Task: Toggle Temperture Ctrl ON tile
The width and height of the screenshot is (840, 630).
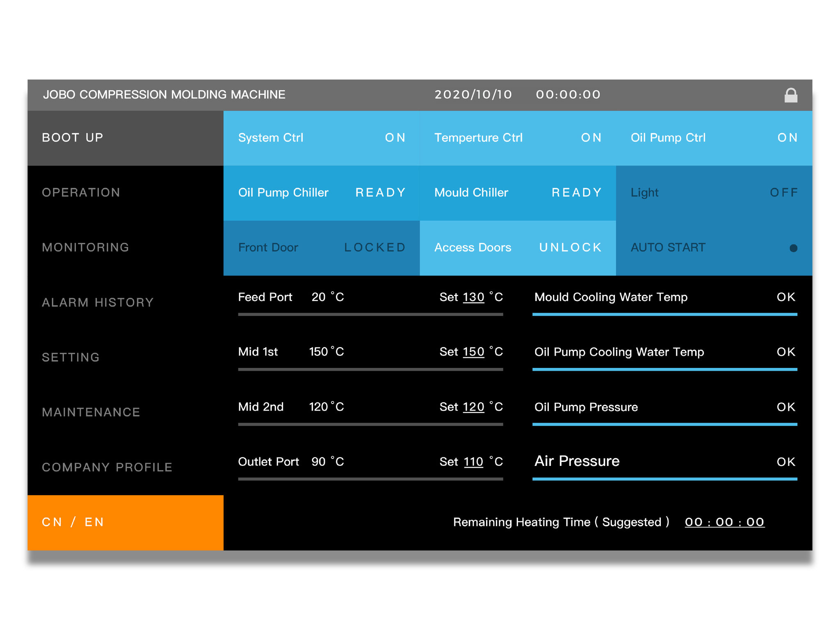Action: point(518,138)
